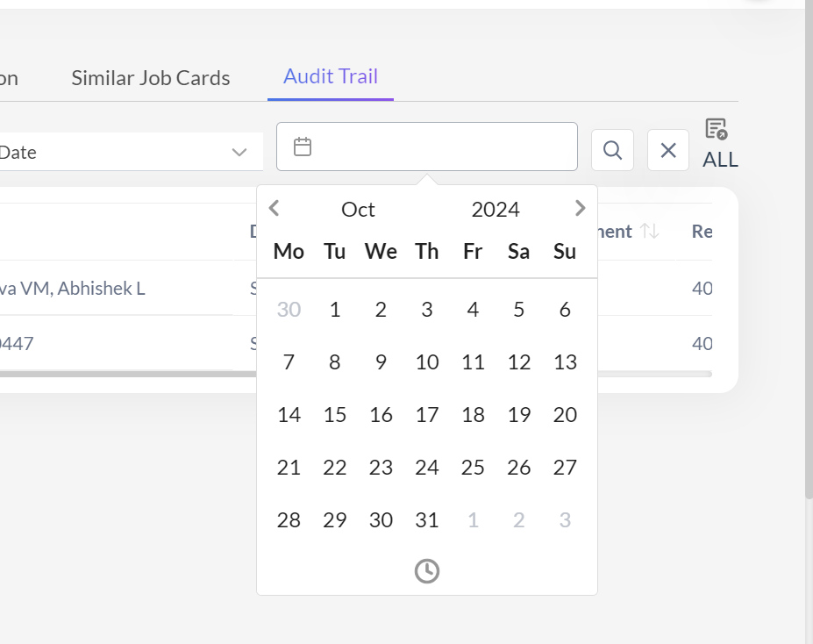813x644 pixels.
Task: Click the magnifier search button
Action: coord(612,150)
